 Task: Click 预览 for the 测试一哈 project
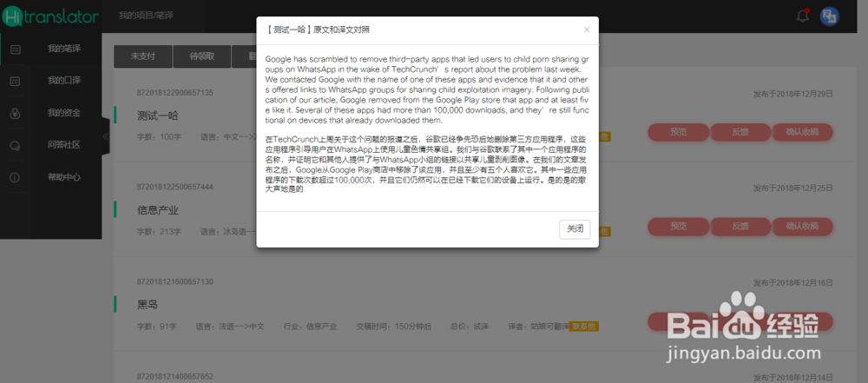(x=678, y=132)
